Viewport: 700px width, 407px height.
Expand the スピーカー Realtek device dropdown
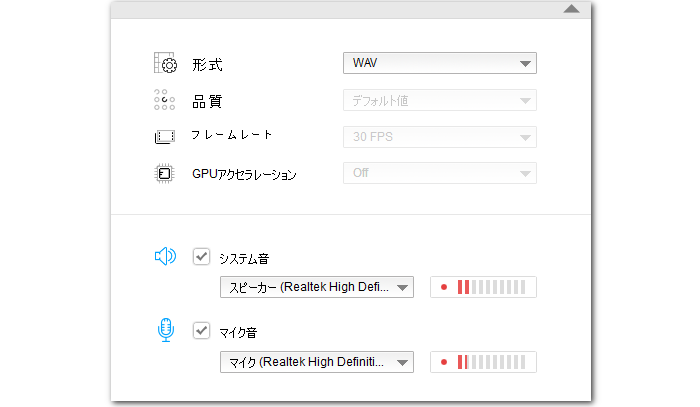316,288
